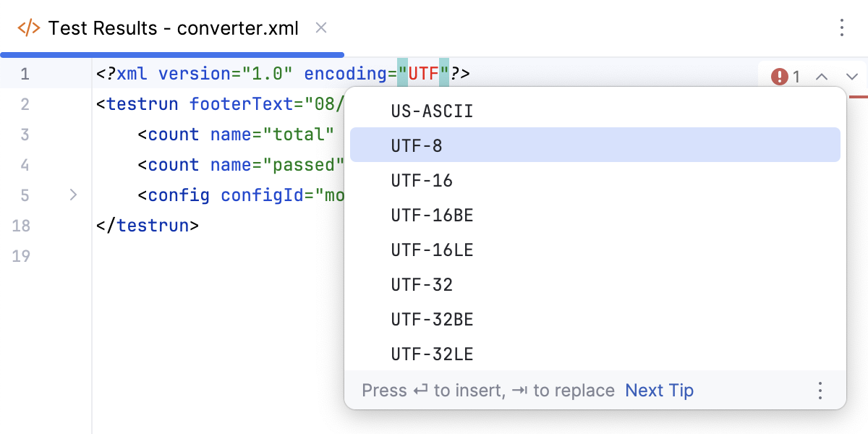868x434 pixels.
Task: Open the editor options kebab menu at top right
Action: 842,27
